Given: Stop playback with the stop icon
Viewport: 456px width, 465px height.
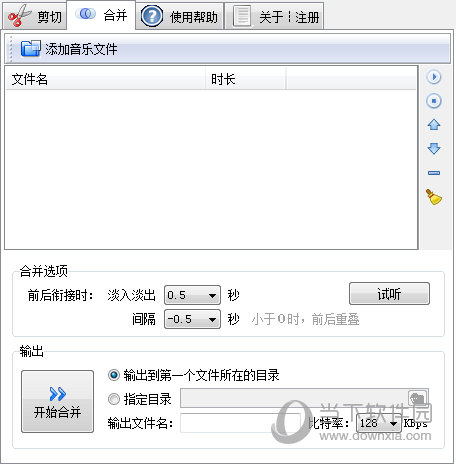Looking at the screenshot, I should (434, 101).
